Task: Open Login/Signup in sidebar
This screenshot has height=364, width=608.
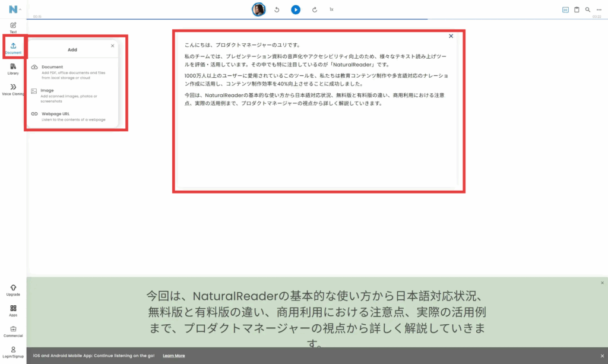Action: click(x=13, y=352)
